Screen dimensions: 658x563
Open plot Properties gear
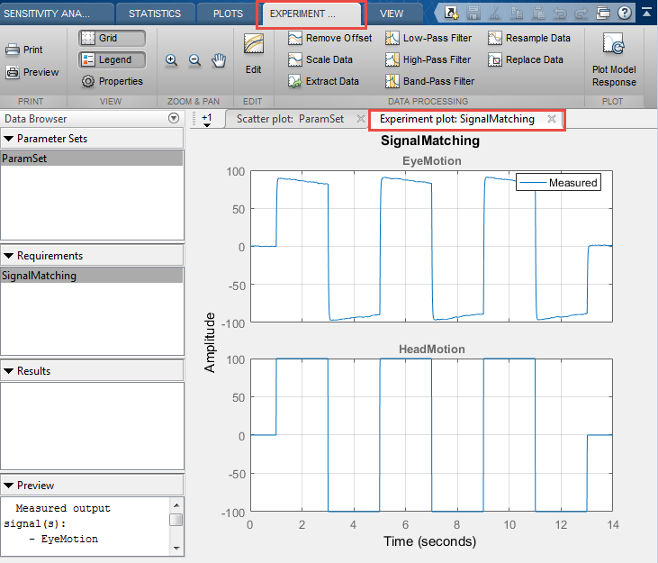click(x=112, y=81)
